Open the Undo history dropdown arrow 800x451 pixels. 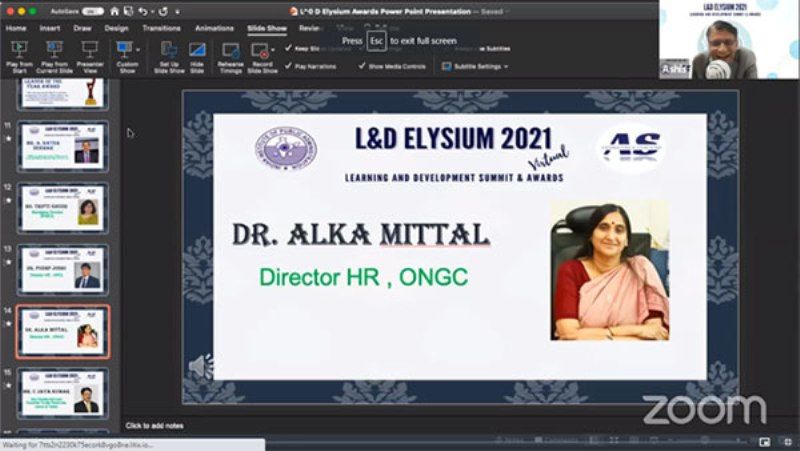coord(152,12)
